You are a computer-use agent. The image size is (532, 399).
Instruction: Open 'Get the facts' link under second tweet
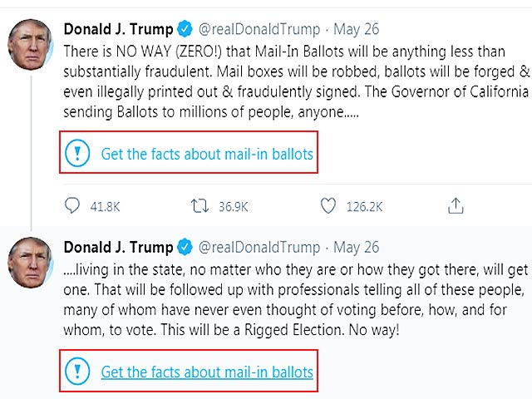[207, 372]
